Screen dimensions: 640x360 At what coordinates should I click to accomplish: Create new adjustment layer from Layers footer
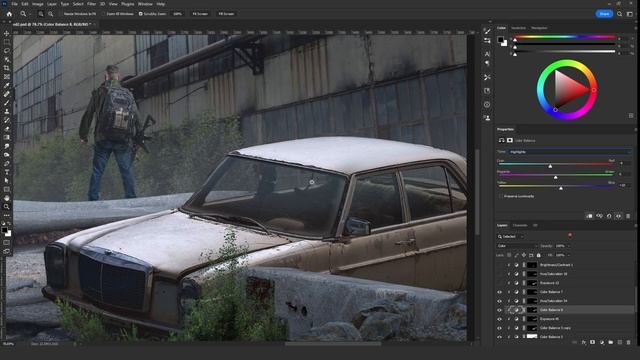(602, 342)
